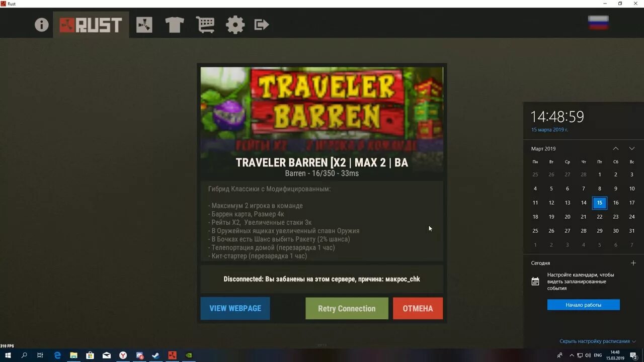Click 'Телепортация домой' description line

(272, 247)
